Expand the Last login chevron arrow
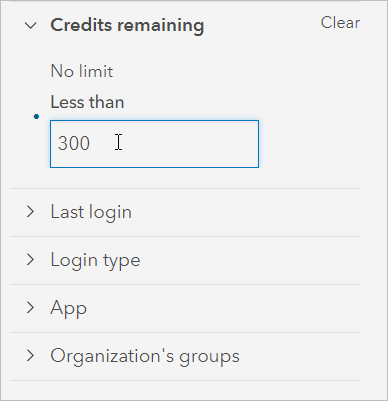The height and width of the screenshot is (401, 388). [30, 212]
